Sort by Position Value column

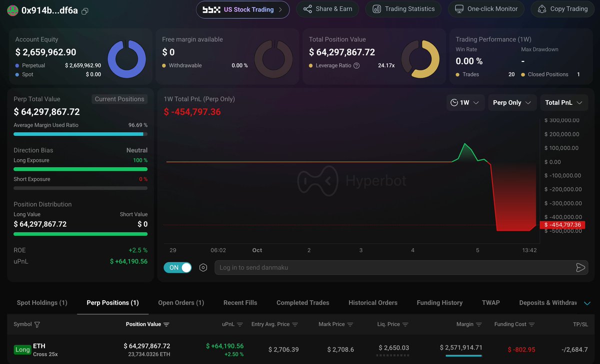(166, 325)
